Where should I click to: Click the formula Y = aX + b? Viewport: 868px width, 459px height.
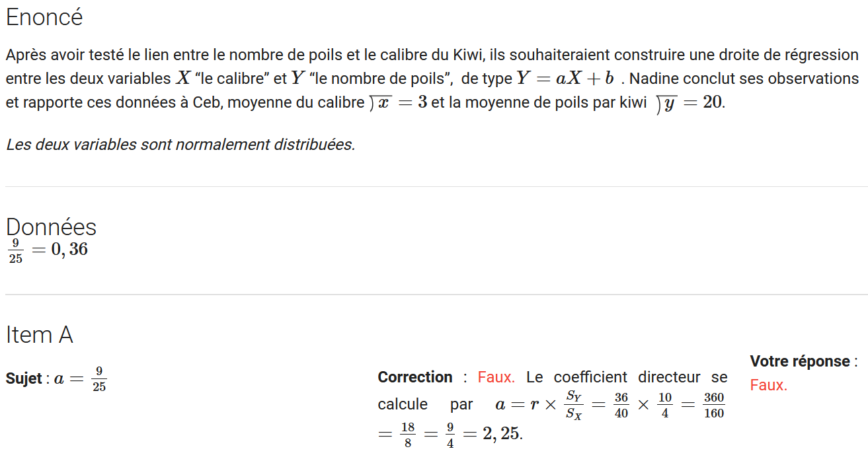click(x=565, y=79)
